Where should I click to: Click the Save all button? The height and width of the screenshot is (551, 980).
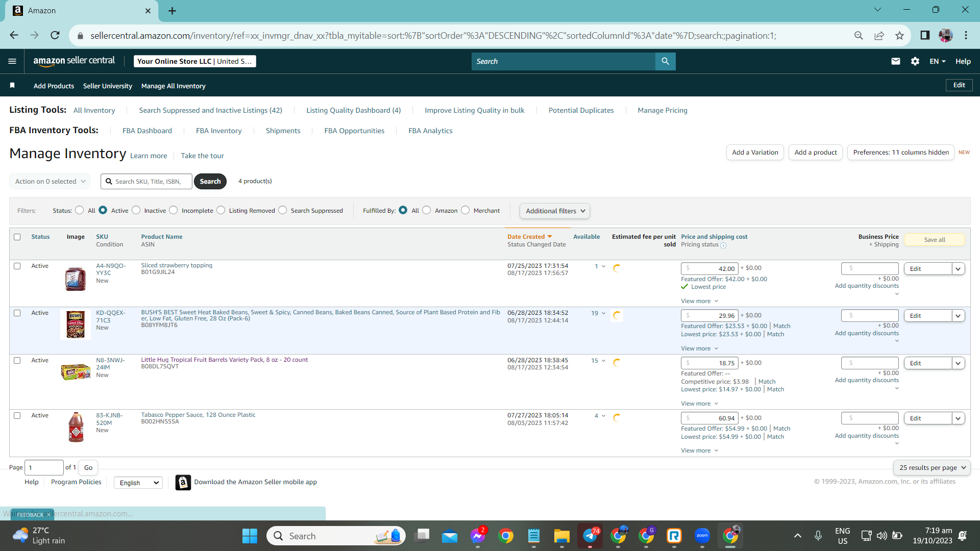(x=935, y=240)
